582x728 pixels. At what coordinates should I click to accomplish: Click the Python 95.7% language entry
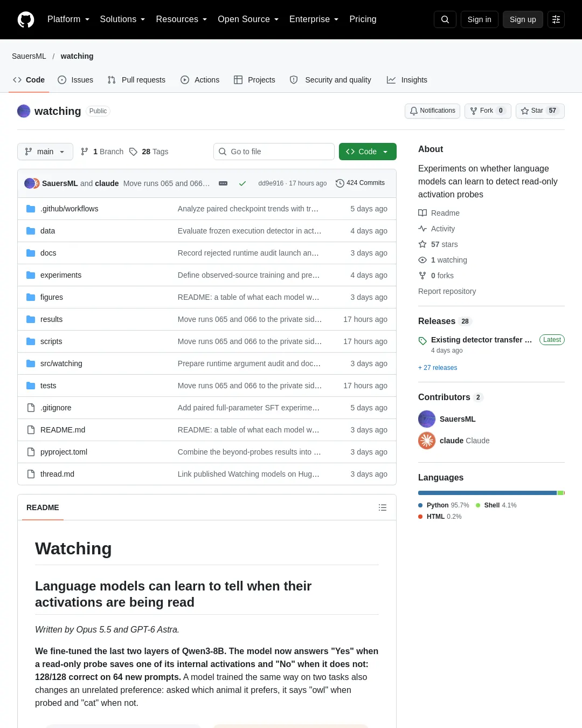coord(444,505)
